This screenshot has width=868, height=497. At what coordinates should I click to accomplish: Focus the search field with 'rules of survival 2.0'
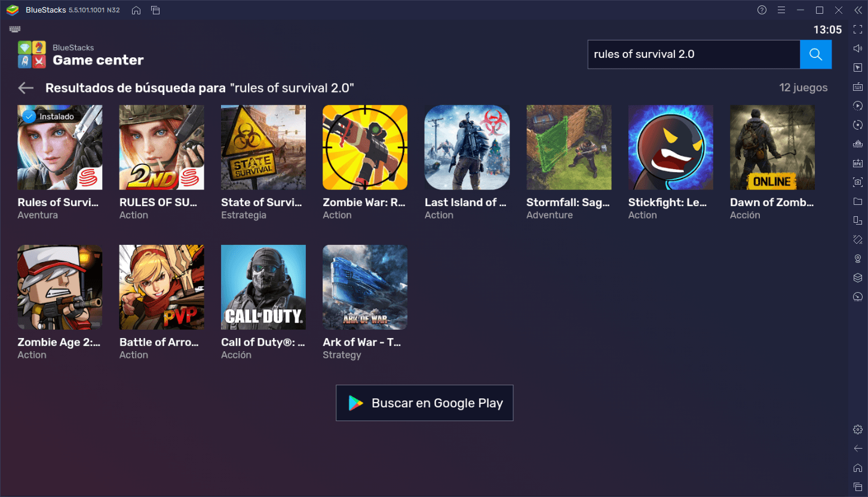click(694, 54)
